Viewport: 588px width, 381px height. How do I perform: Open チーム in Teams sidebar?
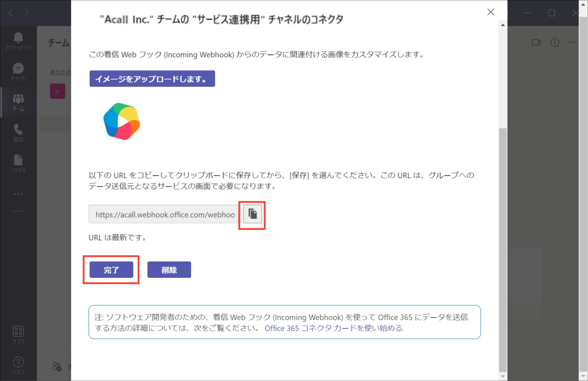(x=18, y=102)
